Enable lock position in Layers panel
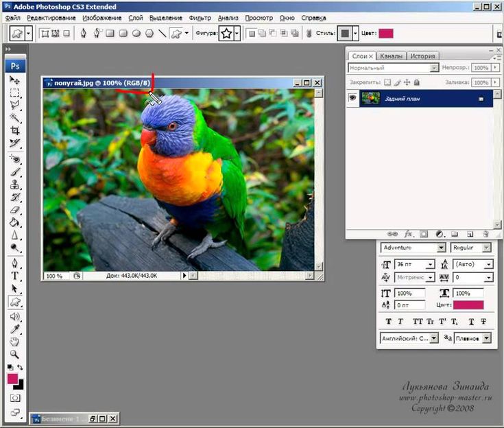 (x=407, y=82)
